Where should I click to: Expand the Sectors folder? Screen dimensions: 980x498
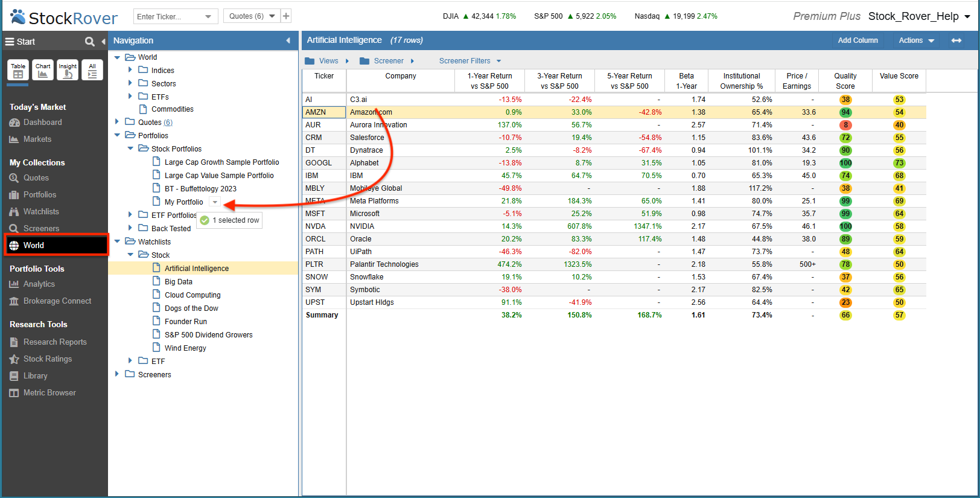tap(130, 83)
